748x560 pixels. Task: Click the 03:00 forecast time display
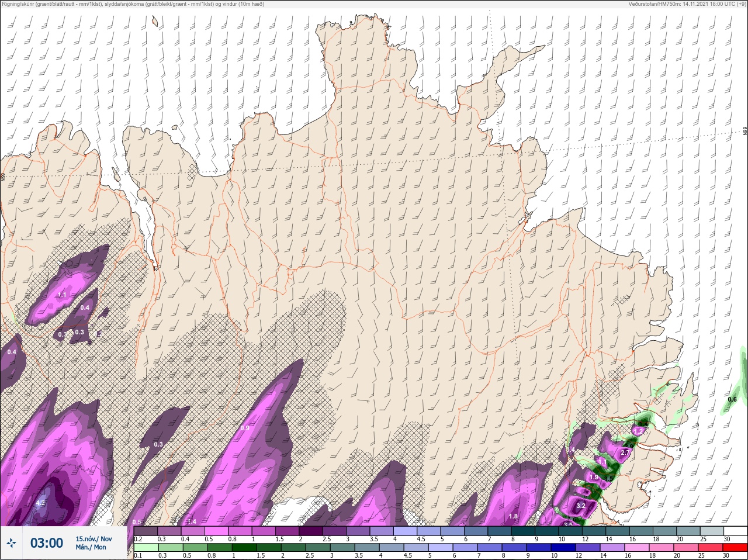47,543
